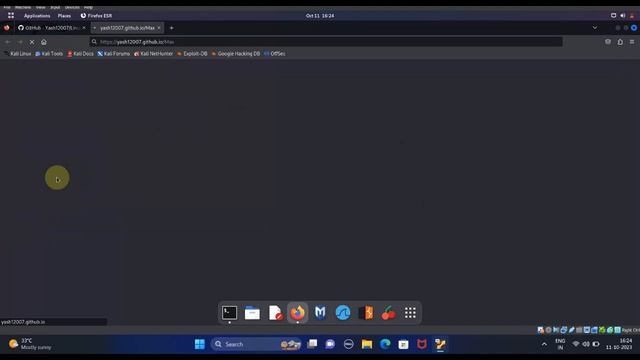Open the Kali NetHunter bookmark
The width and height of the screenshot is (640, 360).
coord(153,53)
